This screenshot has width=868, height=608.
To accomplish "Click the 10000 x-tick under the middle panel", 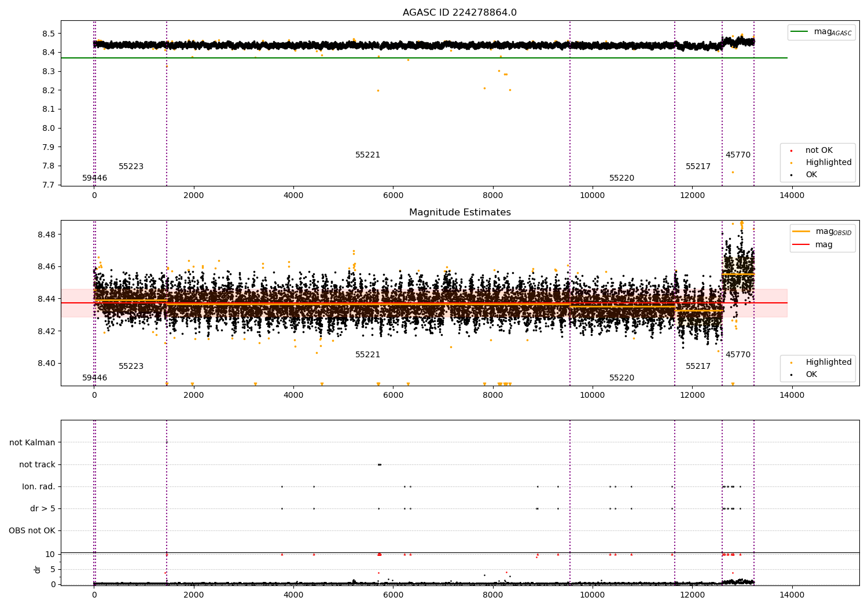I will (x=593, y=395).
